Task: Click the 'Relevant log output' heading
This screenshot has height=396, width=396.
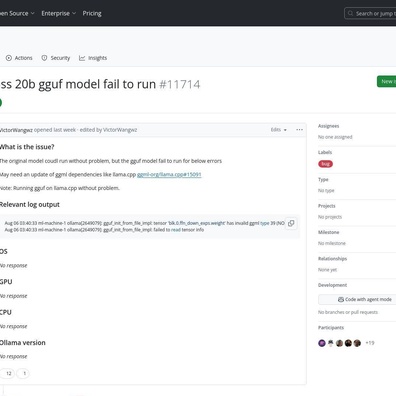Action: click(30, 205)
